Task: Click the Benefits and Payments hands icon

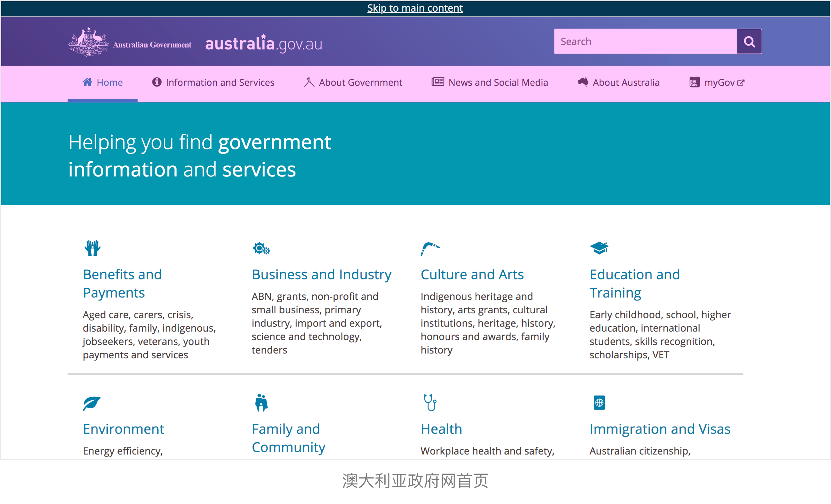Action: tap(92, 248)
